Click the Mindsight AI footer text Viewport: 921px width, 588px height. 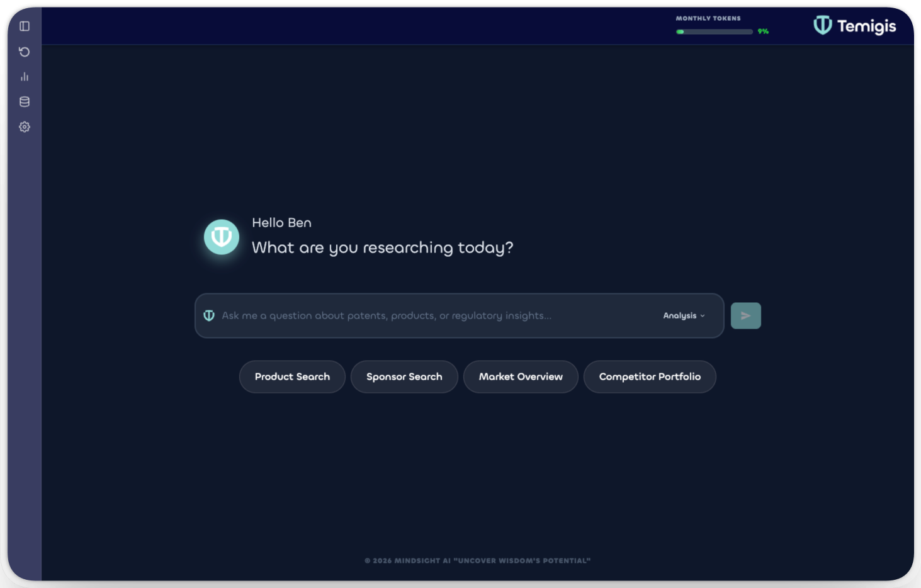477,560
